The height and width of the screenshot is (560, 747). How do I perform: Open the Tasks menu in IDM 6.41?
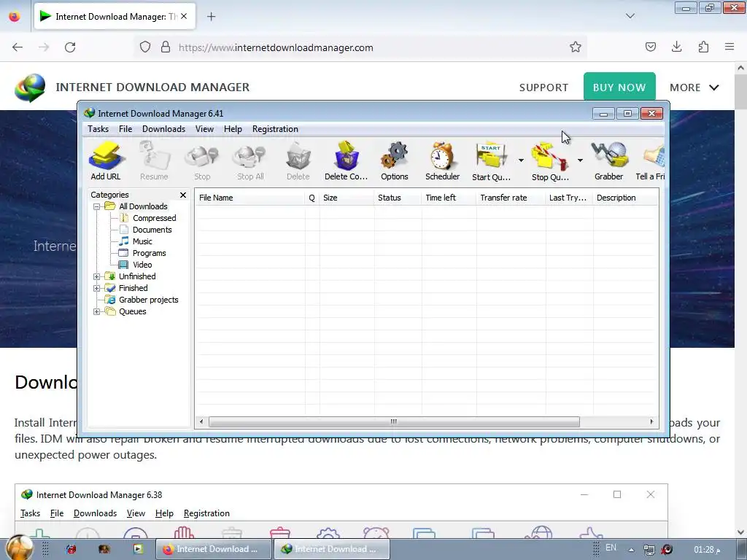coord(98,129)
